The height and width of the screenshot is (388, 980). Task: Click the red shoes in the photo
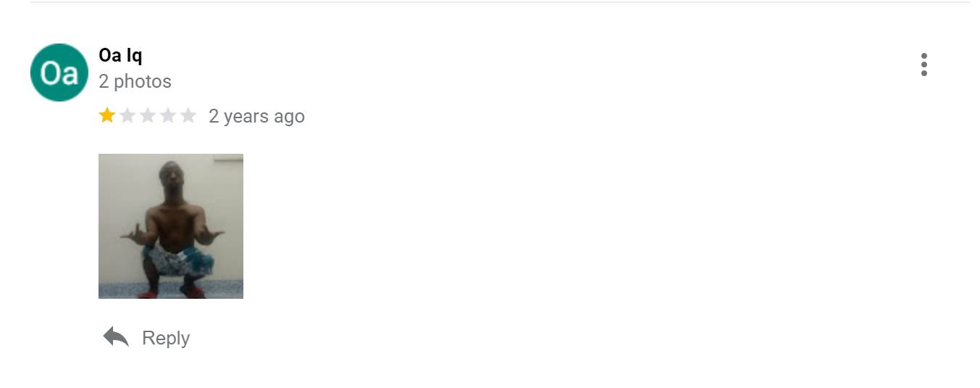click(x=192, y=292)
